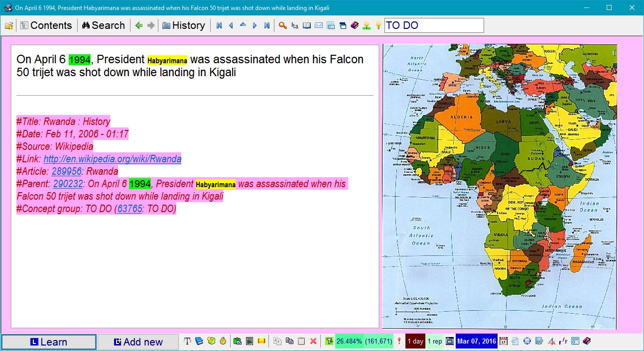Open the Search menu

pos(103,25)
